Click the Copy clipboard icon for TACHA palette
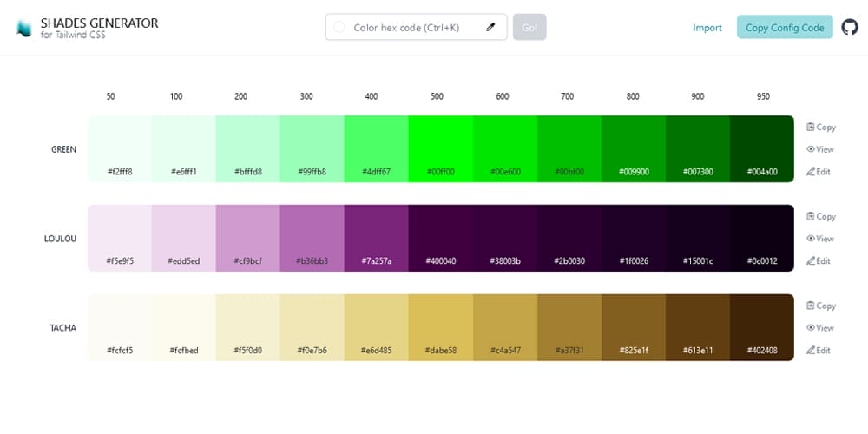Viewport: 868px width, 434px height. 811,305
